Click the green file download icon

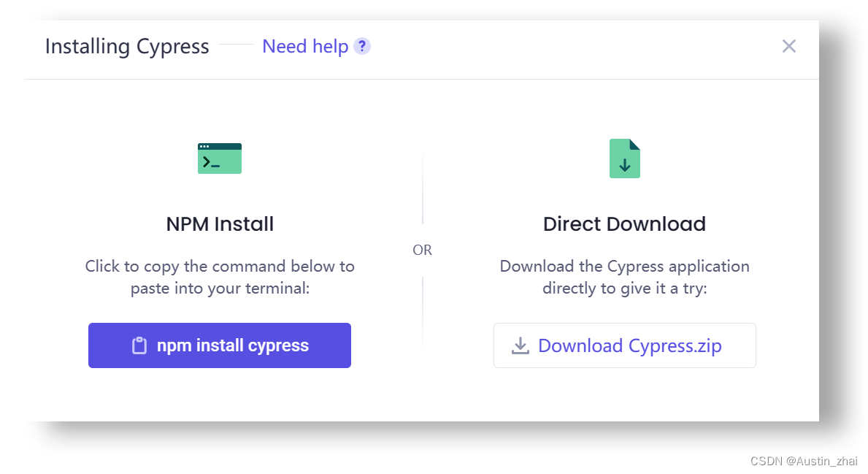pyautogui.click(x=624, y=158)
